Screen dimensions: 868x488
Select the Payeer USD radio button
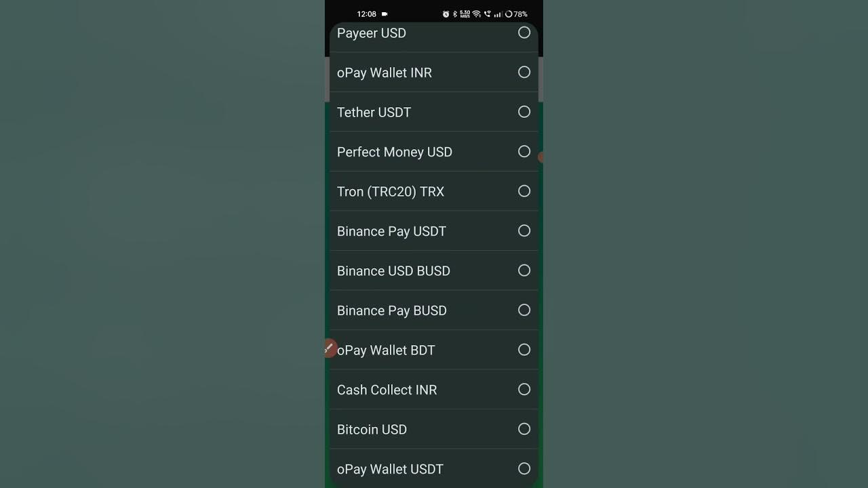(x=524, y=33)
